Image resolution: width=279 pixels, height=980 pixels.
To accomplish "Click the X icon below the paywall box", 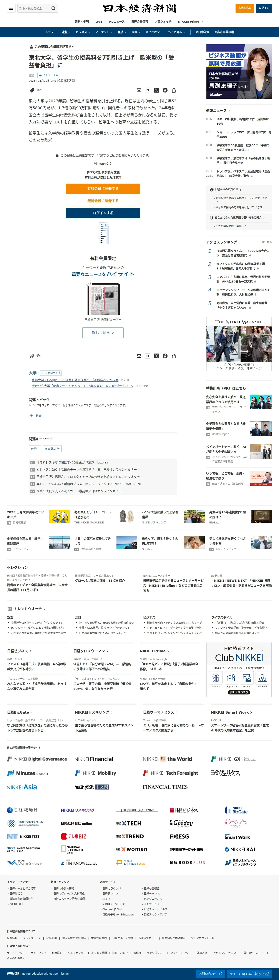I will coord(156,356).
